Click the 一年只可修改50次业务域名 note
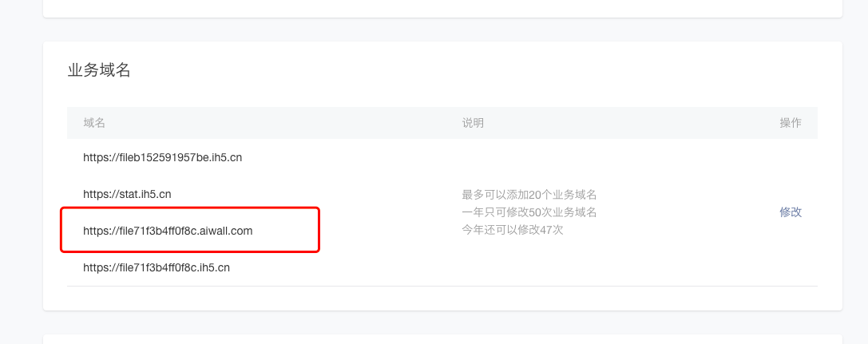 [529, 212]
